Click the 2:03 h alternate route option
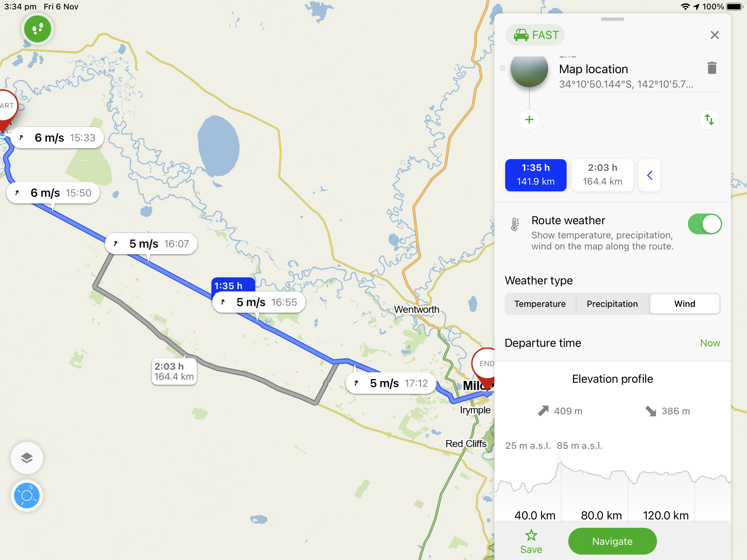This screenshot has height=560, width=747. [602, 175]
